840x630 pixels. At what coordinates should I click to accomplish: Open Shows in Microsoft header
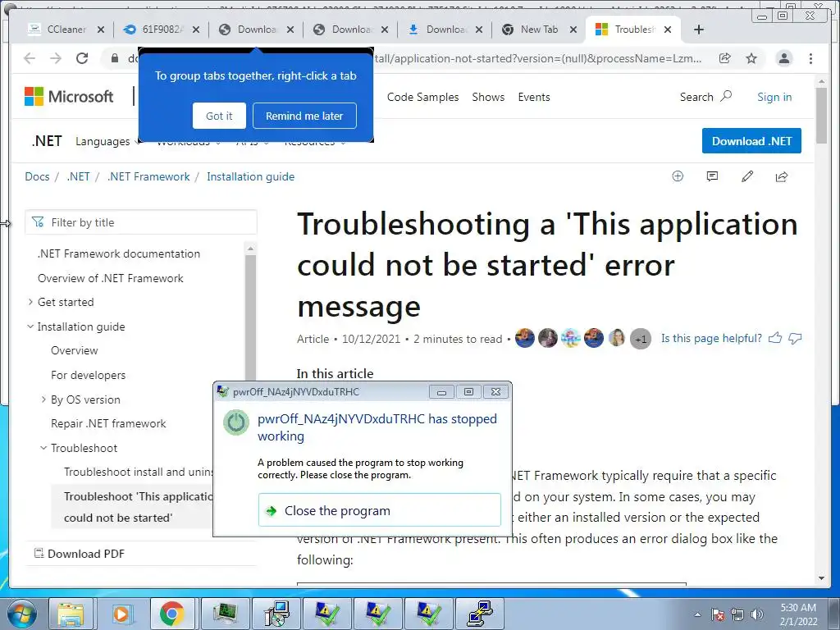[x=488, y=97]
